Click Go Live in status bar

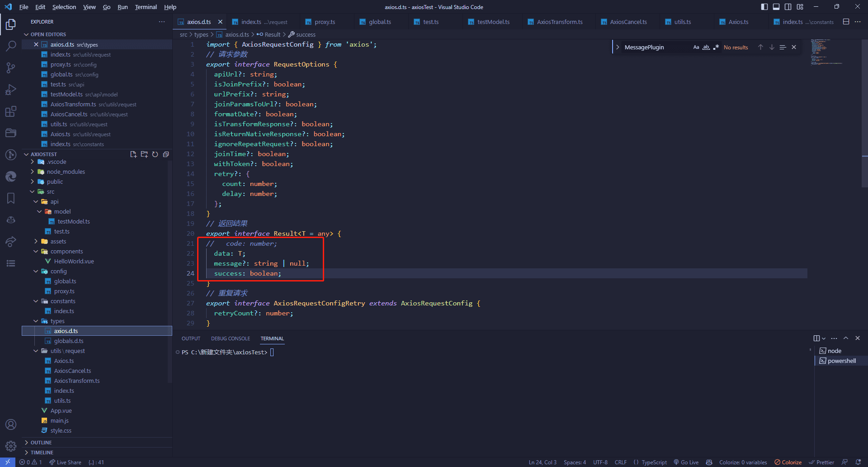(x=686, y=462)
